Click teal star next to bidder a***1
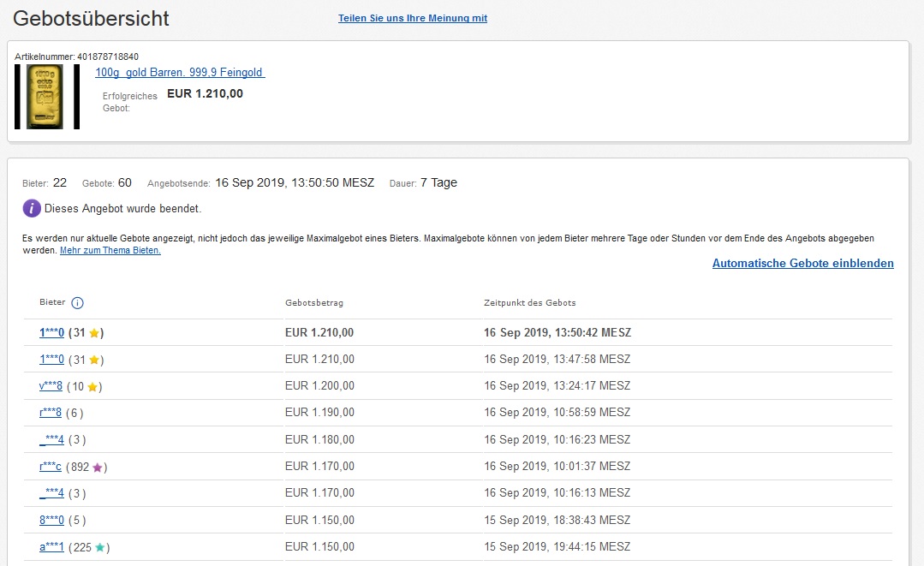Image resolution: width=924 pixels, height=566 pixels. 100,548
